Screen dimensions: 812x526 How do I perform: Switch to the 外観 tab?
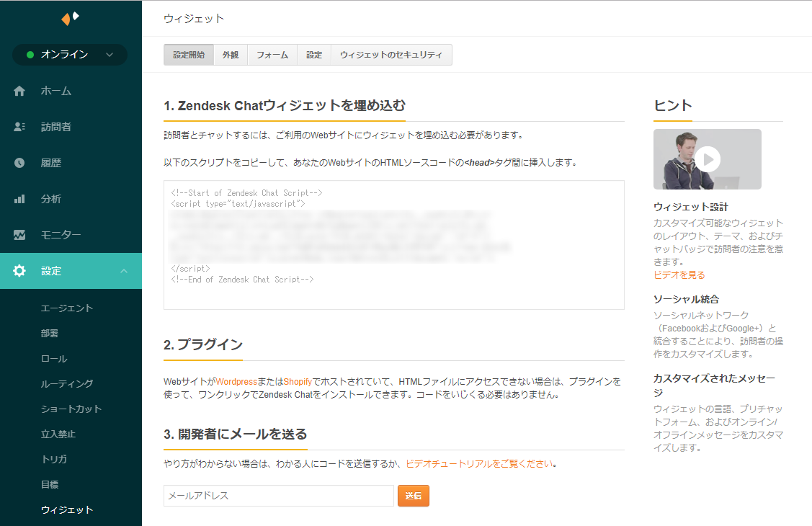[x=230, y=55]
